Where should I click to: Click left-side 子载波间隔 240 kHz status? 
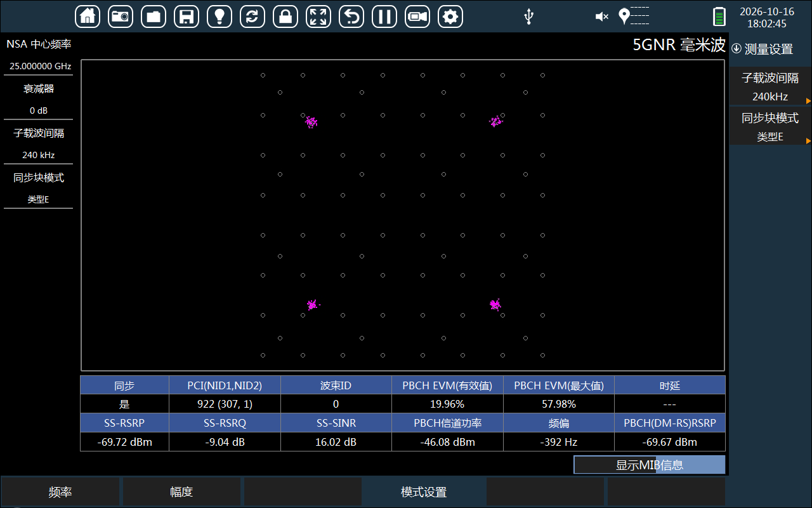(x=39, y=144)
